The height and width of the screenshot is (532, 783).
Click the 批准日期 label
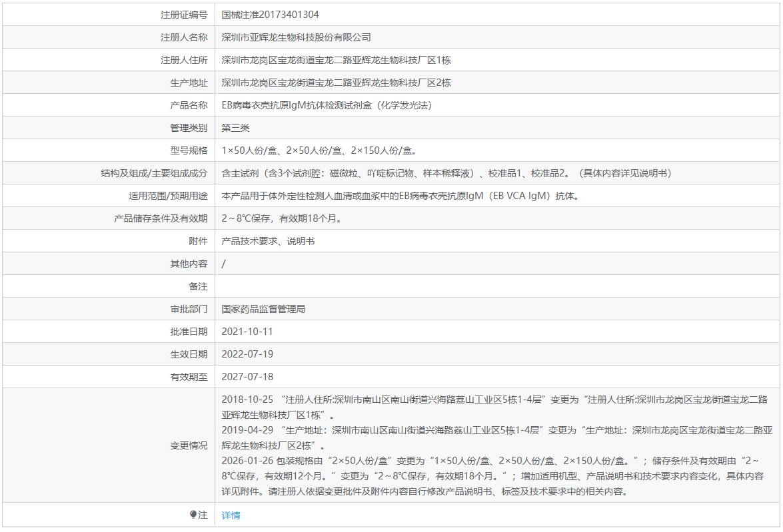coord(189,332)
